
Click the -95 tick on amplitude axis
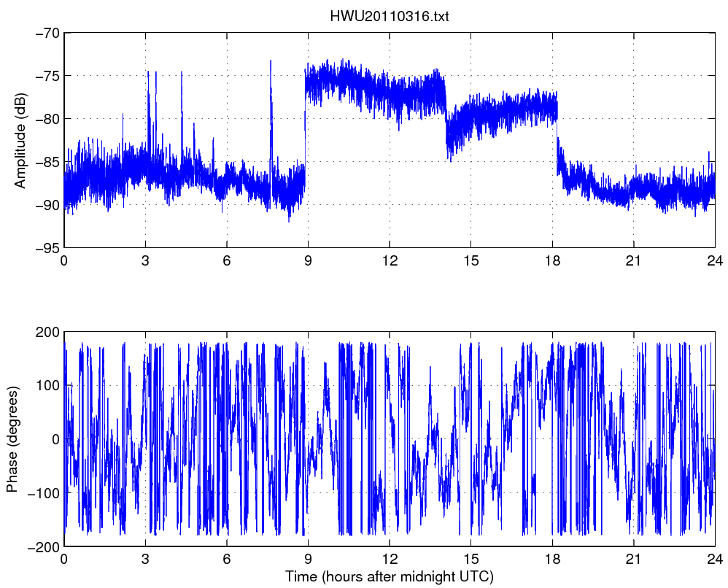47,248
